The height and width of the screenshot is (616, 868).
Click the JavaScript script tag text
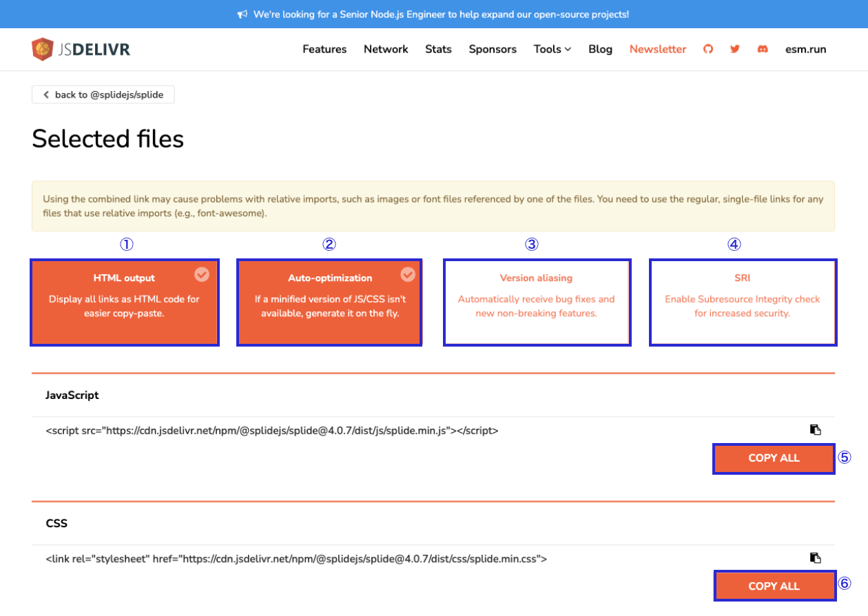[272, 431]
